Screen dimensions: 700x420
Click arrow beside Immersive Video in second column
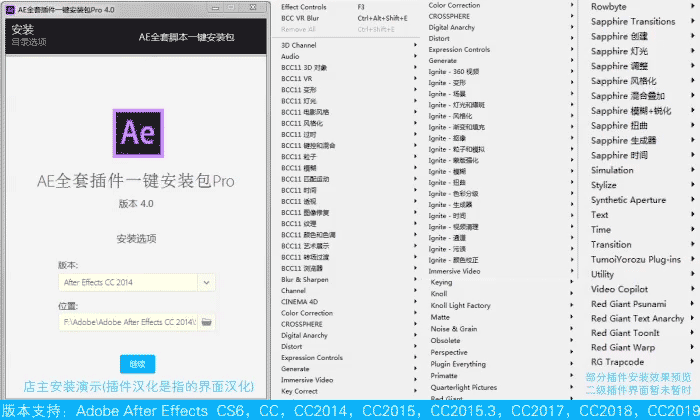[x=571, y=270]
